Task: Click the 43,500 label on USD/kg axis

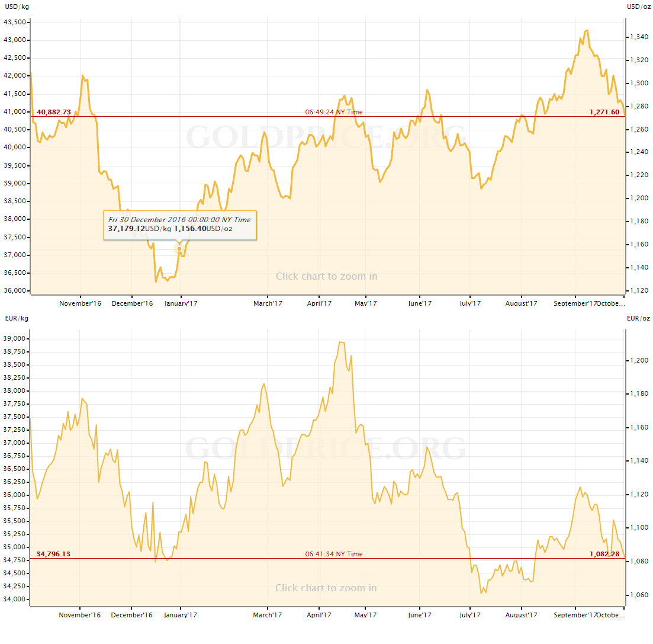Action: click(x=14, y=23)
